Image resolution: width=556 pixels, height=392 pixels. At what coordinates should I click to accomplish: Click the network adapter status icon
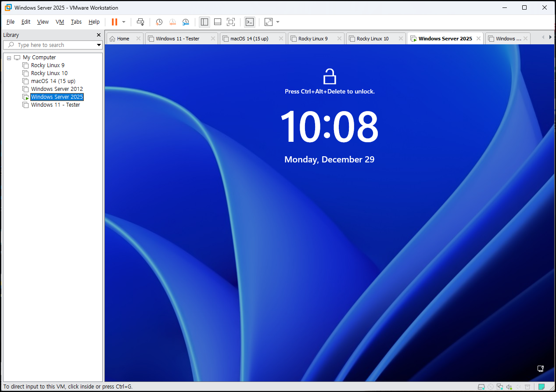click(x=500, y=387)
